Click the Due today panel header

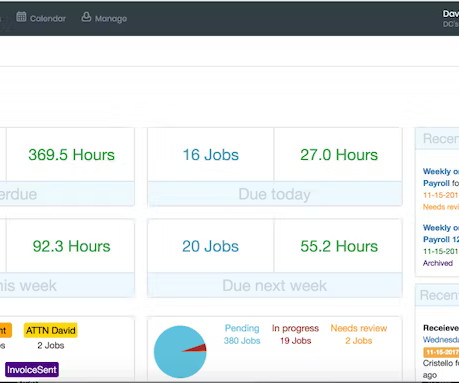point(275,194)
